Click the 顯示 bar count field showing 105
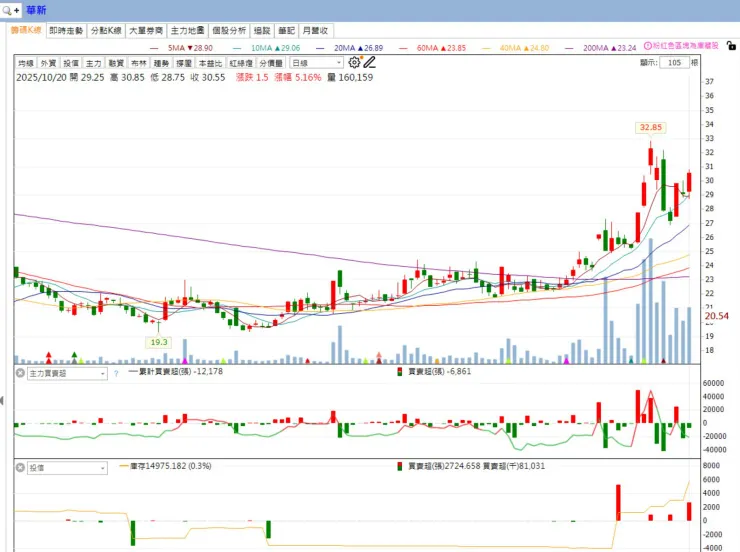 tap(674, 62)
